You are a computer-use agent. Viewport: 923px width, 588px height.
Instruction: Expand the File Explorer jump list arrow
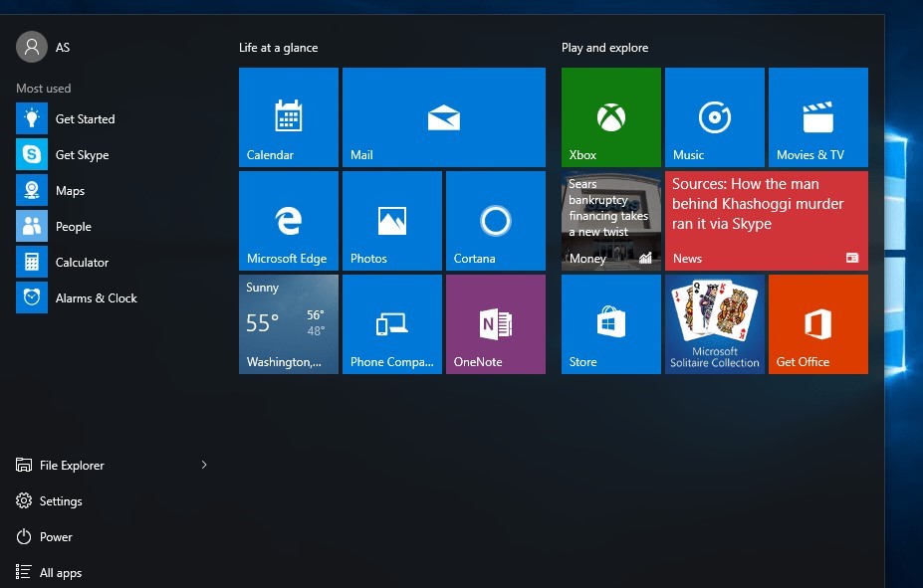coord(204,465)
